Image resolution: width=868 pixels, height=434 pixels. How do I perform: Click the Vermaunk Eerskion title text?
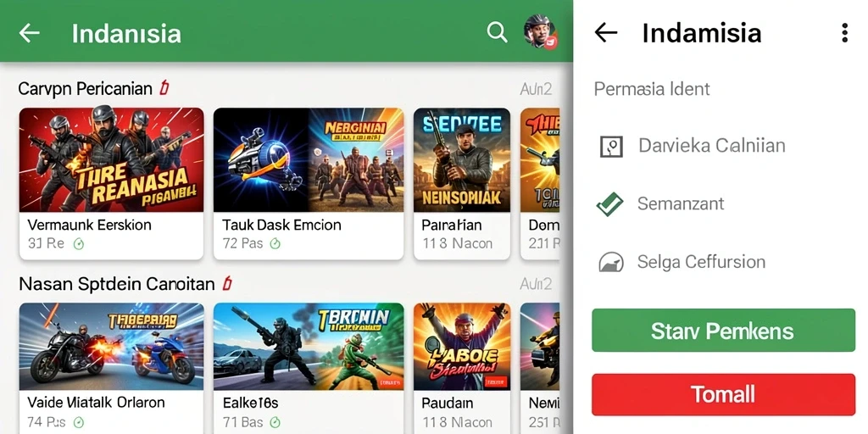(89, 225)
